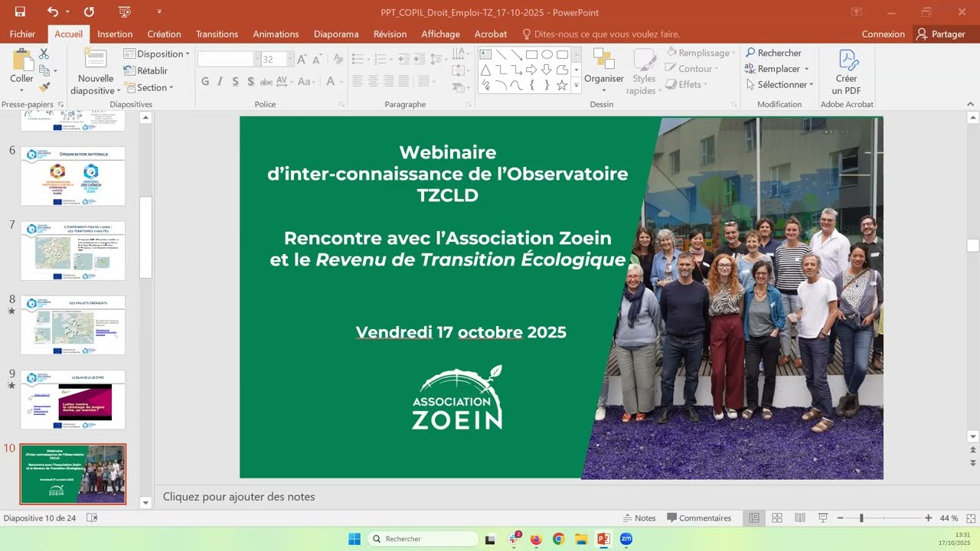The width and height of the screenshot is (980, 551).
Task: Click Créer un PDF Acrobat button
Action: coord(847,73)
